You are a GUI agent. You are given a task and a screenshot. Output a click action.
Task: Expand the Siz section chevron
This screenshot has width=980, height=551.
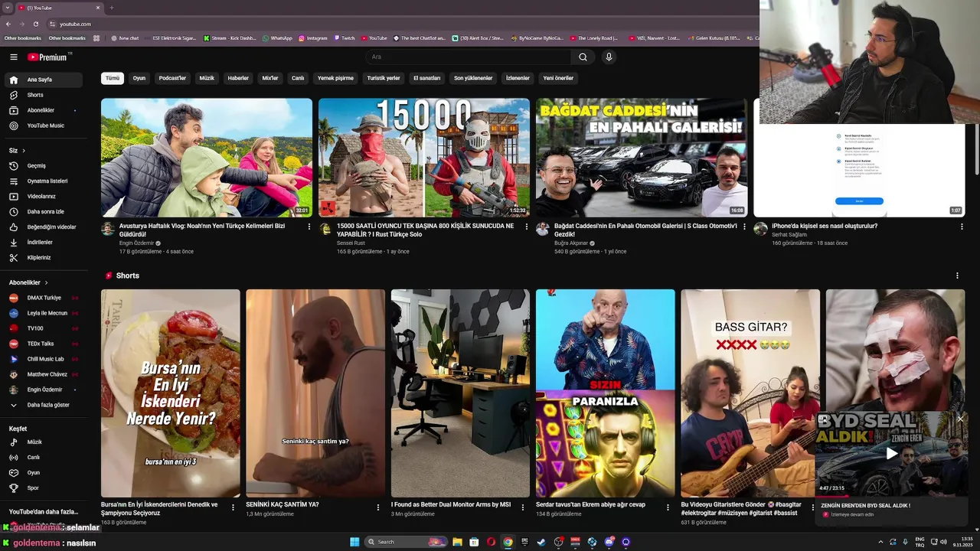[x=24, y=151]
